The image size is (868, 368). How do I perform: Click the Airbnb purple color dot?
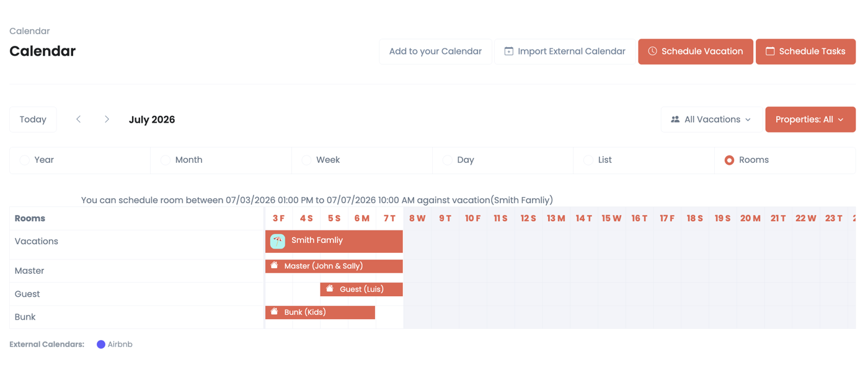(x=101, y=344)
